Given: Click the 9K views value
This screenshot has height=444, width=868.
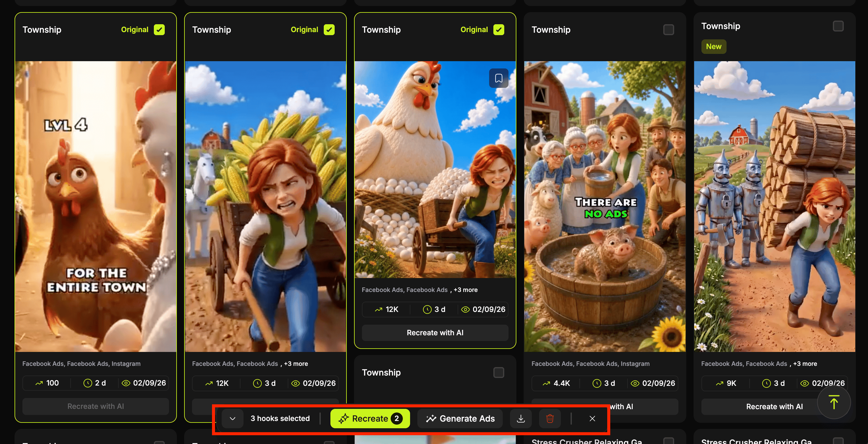Looking at the screenshot, I should (731, 383).
